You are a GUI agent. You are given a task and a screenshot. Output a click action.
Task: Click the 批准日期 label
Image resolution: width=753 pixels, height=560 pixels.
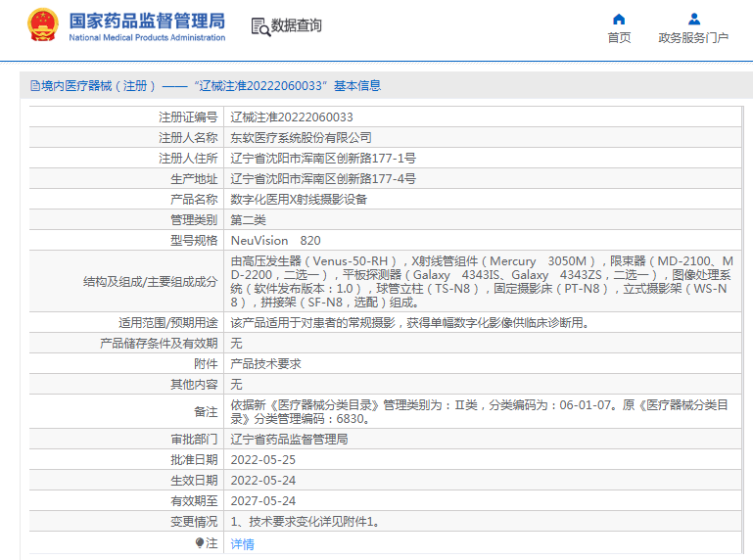click(x=194, y=460)
